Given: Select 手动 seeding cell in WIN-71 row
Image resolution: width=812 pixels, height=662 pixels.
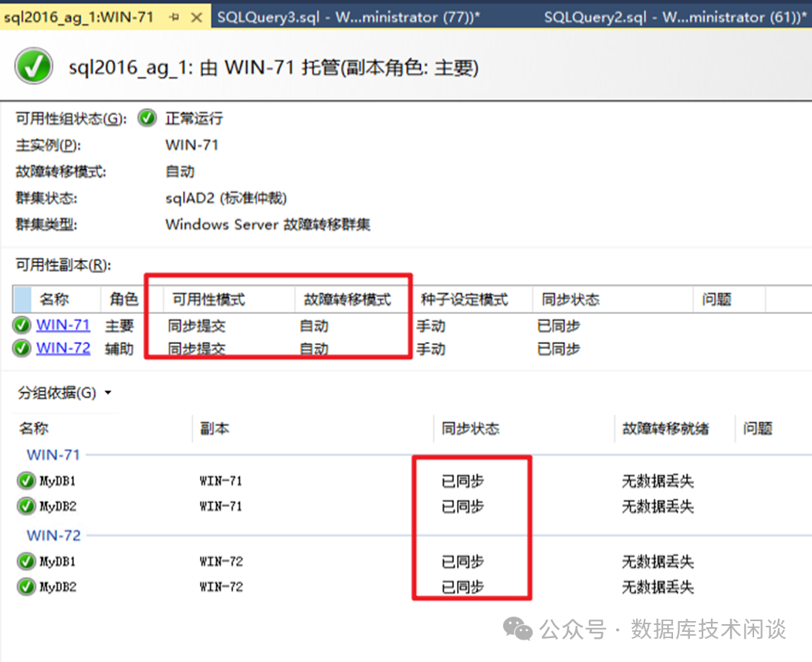Looking at the screenshot, I should (x=431, y=326).
